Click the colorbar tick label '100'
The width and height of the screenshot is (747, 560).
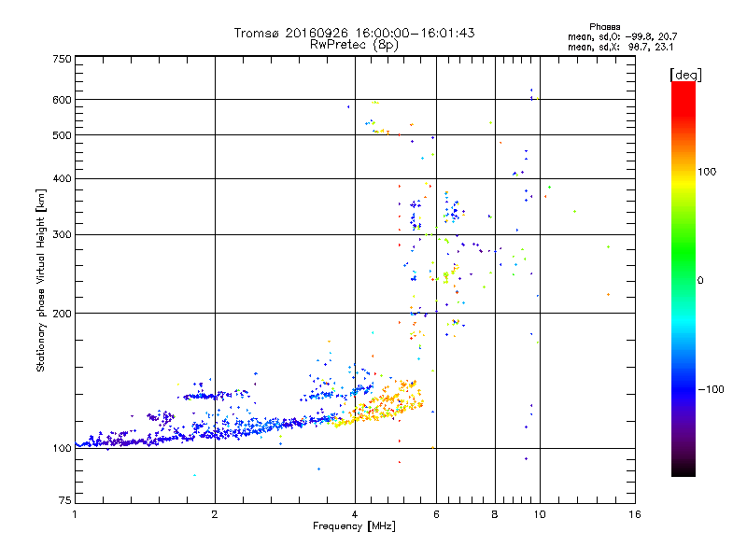coord(707,172)
